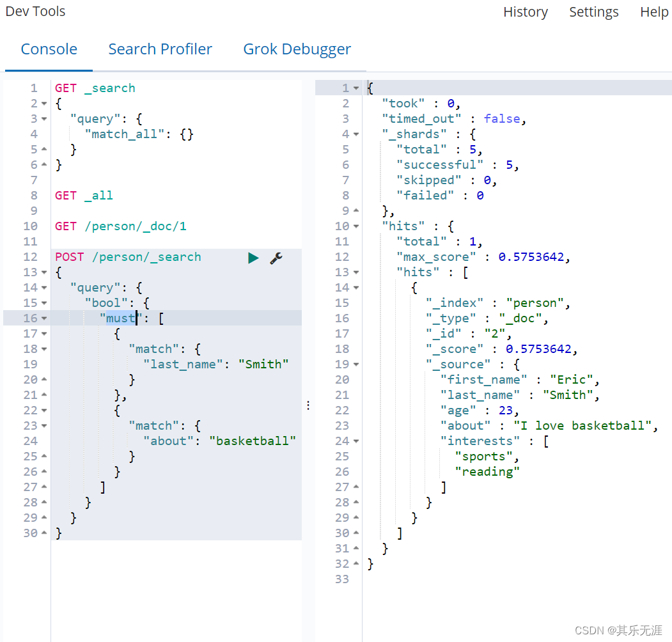Collapse the request body at editor line 13

pos(44,272)
